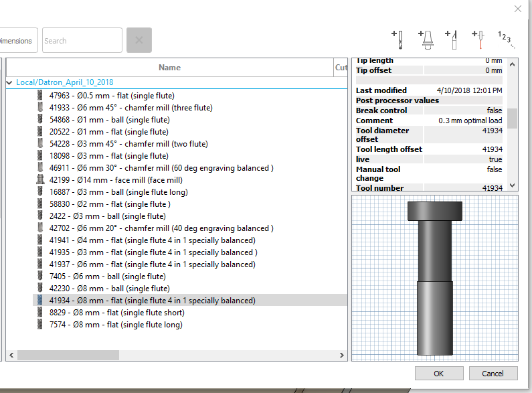
Task: Click the tool list scroll right arrow
Action: click(342, 355)
